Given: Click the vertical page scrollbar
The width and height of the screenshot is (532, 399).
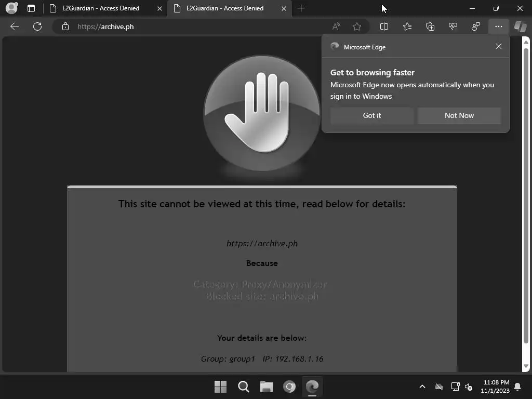Looking at the screenshot, I should [526, 195].
